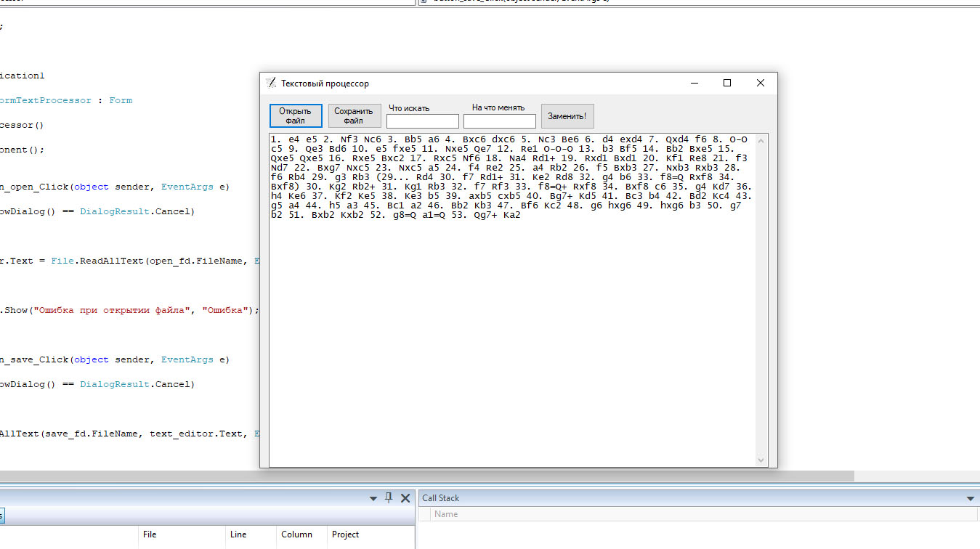This screenshot has height=549, width=980.
Task: Click the Заменить! button
Action: (x=567, y=116)
